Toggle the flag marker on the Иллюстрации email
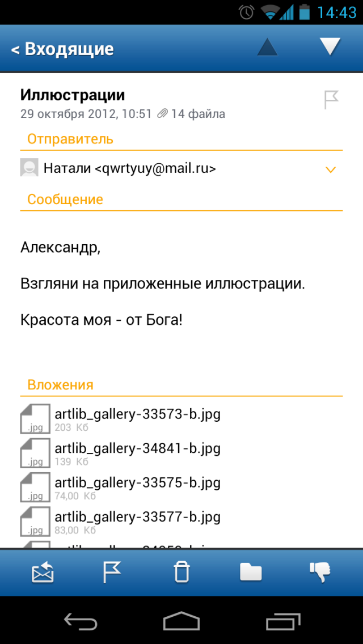The image size is (363, 644). pos(331,99)
